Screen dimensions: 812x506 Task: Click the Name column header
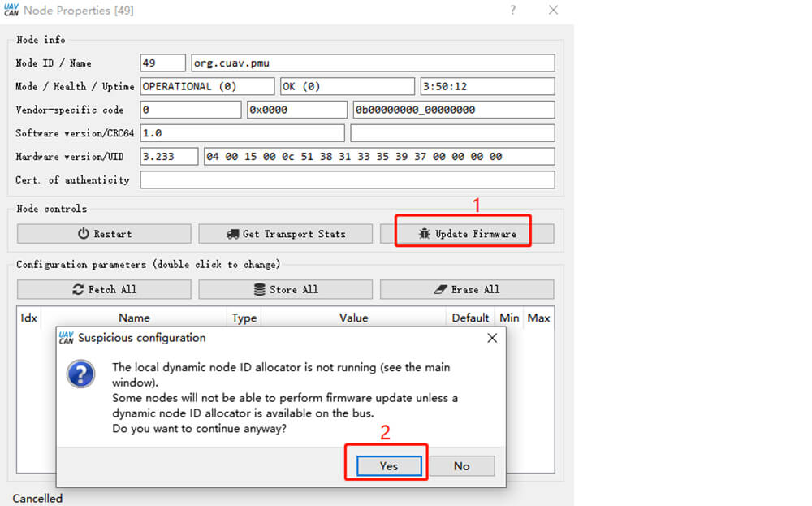click(x=134, y=318)
